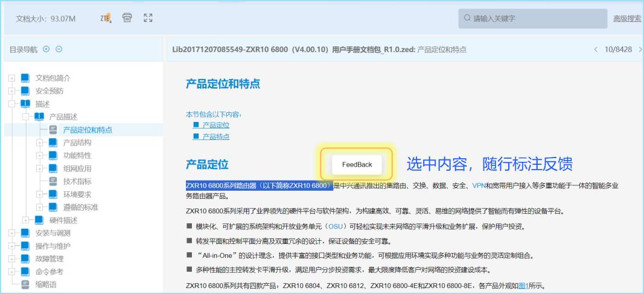The width and height of the screenshot is (644, 294).
Task: Open 命令参考 in the navigation tree
Action: (49, 272)
